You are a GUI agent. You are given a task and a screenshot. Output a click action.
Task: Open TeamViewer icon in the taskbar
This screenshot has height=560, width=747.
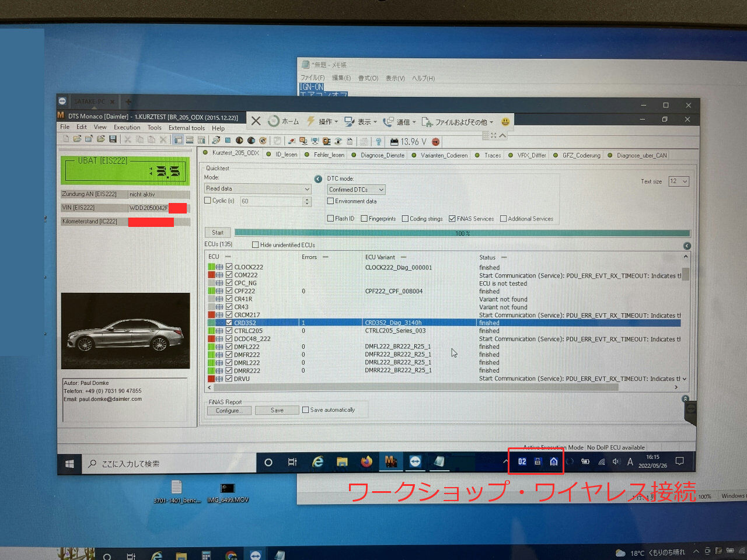tap(415, 462)
